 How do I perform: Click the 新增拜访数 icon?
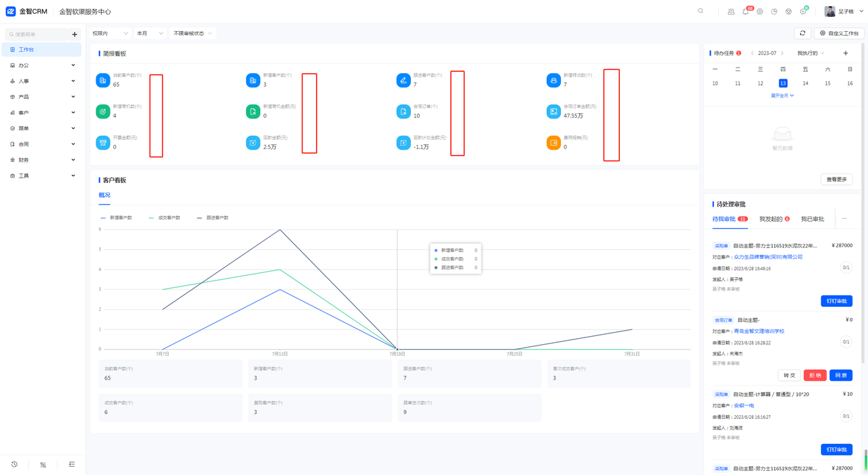[553, 80]
